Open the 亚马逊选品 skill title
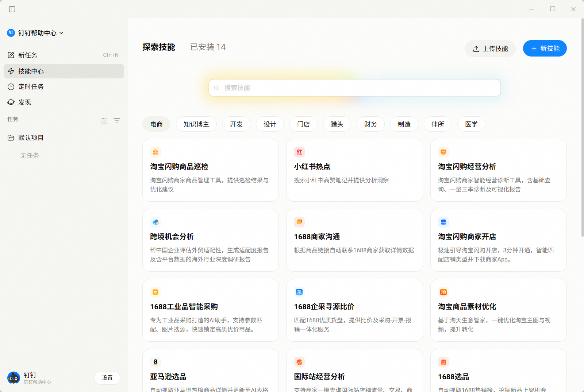The image size is (584, 392). (x=168, y=377)
